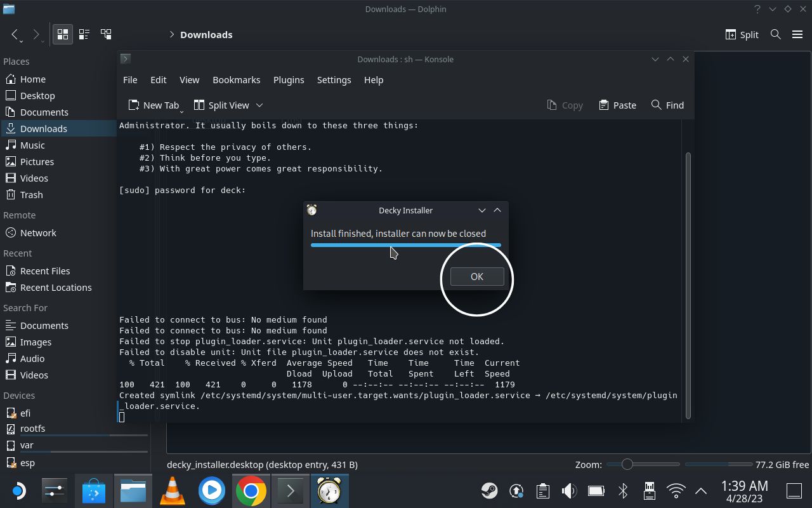This screenshot has height=508, width=812.
Task: Click Paste in Konsole toolbar
Action: 617,105
